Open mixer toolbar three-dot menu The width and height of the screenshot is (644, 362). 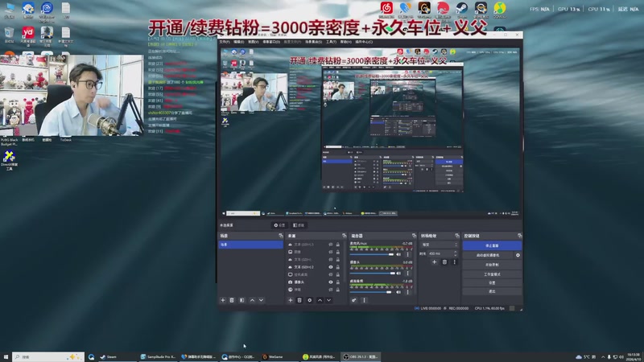(x=364, y=300)
